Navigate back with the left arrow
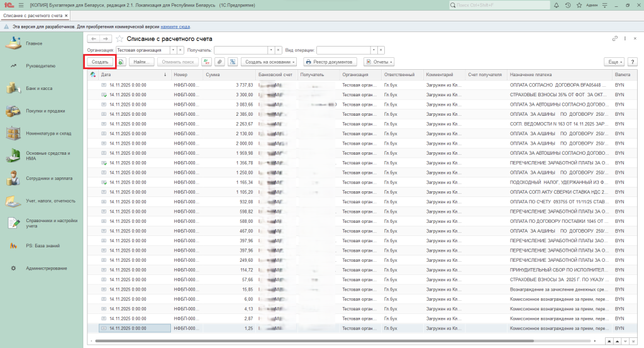The width and height of the screenshot is (644, 348). [x=94, y=39]
